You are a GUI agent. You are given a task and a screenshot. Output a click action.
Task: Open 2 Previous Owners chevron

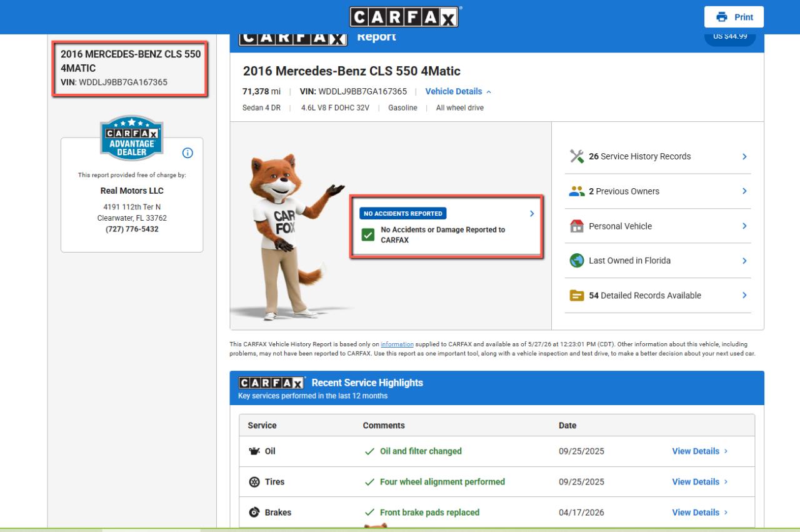coord(744,191)
